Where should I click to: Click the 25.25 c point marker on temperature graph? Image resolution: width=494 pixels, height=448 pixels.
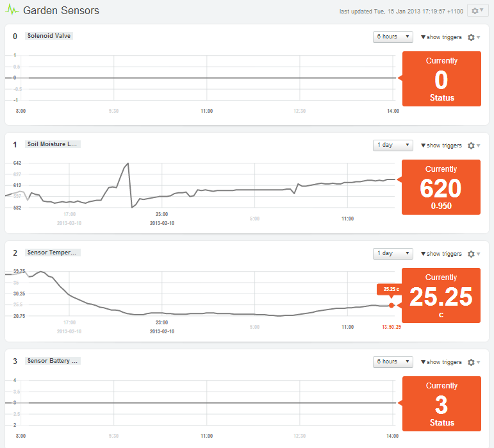point(391,305)
